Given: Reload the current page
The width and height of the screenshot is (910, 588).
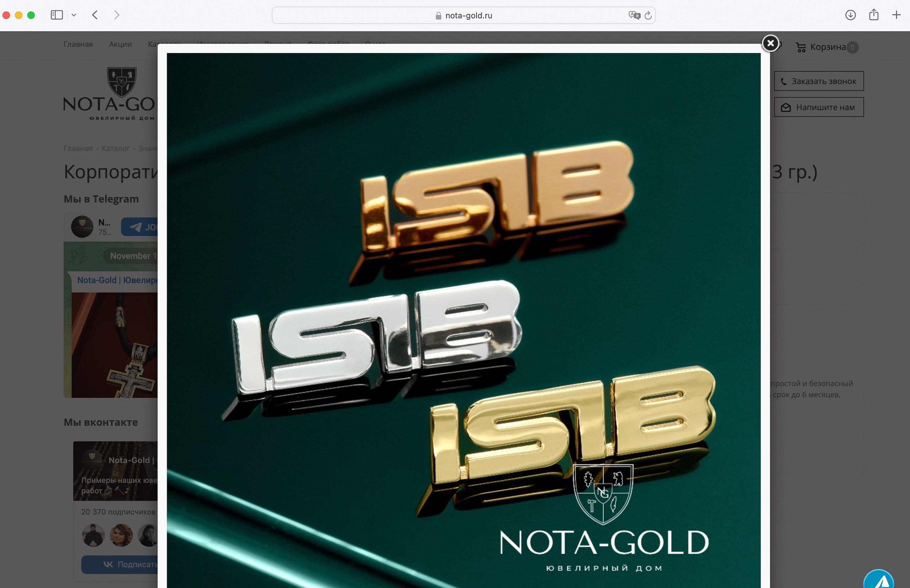Looking at the screenshot, I should (648, 16).
